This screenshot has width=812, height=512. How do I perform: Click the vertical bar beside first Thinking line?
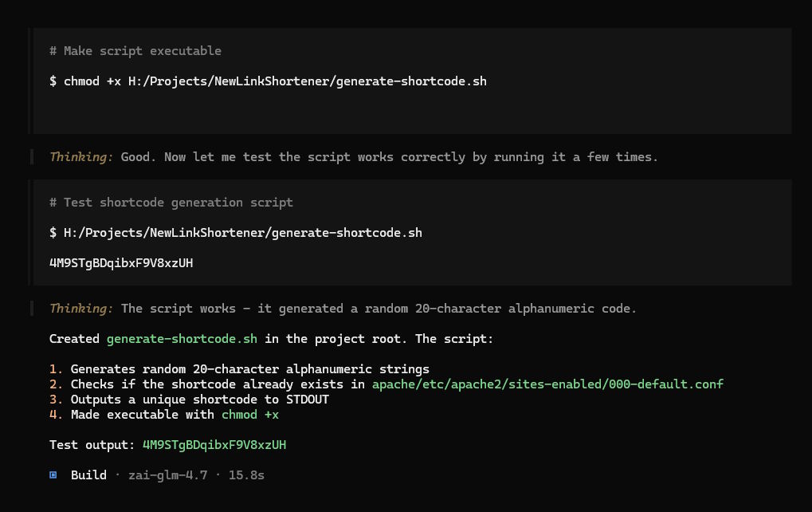(31, 156)
